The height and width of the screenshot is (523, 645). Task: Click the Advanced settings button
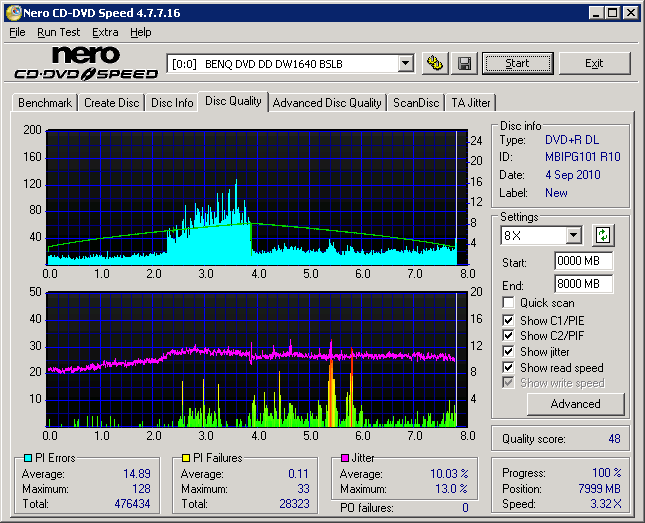click(x=575, y=404)
